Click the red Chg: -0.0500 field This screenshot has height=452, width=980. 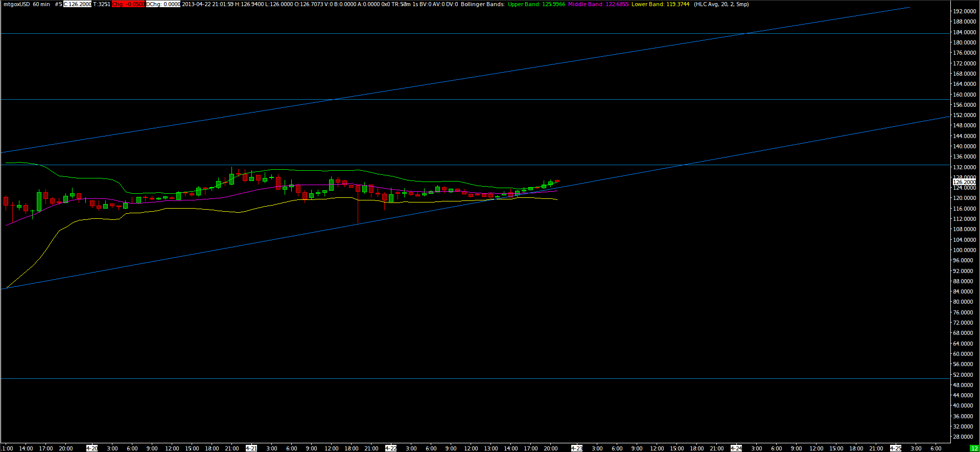click(x=128, y=4)
